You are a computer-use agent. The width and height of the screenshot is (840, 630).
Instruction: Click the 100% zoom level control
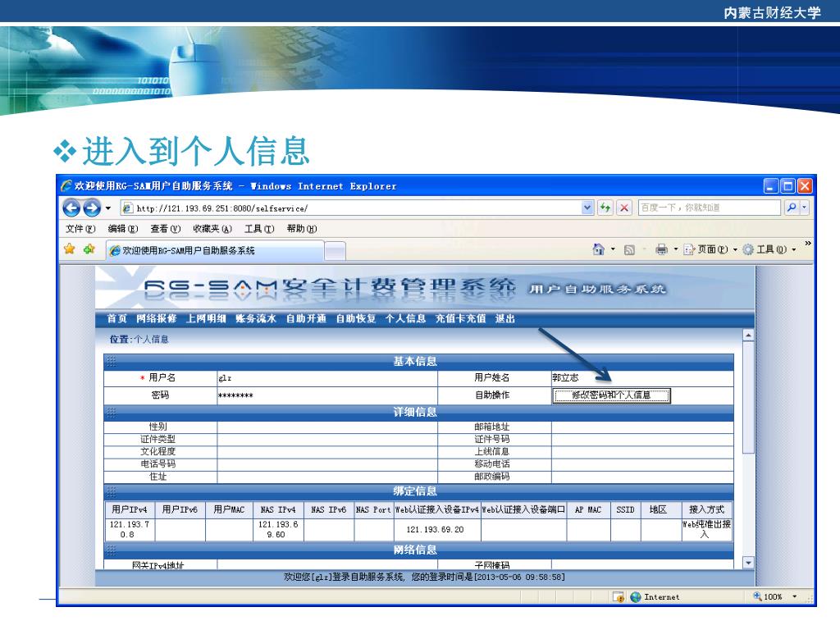click(768, 597)
